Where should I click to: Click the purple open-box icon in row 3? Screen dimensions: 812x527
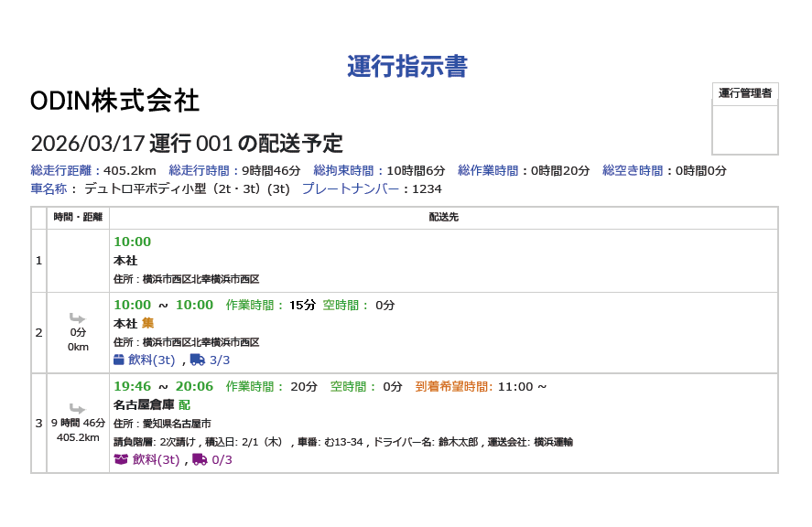click(x=120, y=459)
